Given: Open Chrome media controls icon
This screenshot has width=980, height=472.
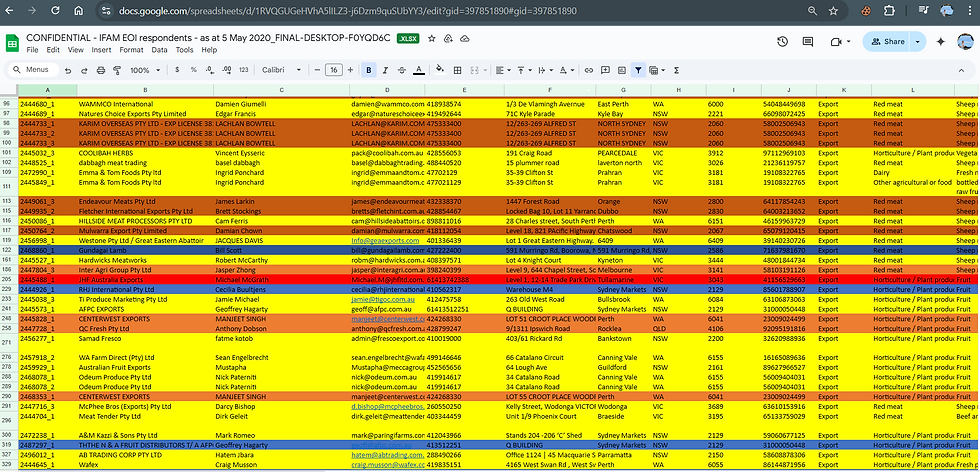Looking at the screenshot, I should click(924, 11).
